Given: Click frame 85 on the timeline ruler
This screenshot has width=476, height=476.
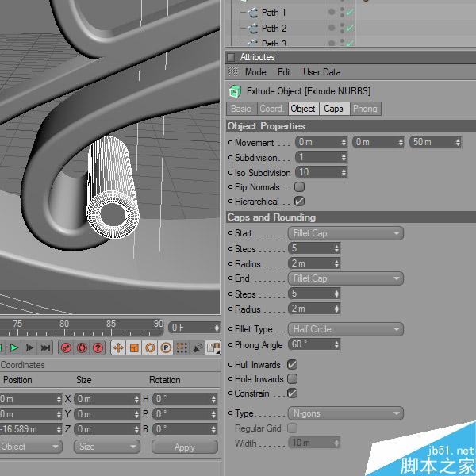Looking at the screenshot, I should [111, 324].
